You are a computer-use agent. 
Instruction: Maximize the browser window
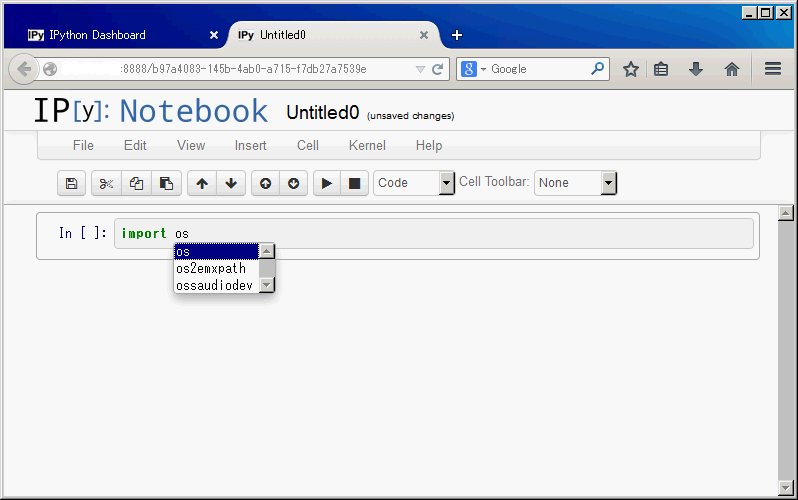pyautogui.click(x=765, y=13)
